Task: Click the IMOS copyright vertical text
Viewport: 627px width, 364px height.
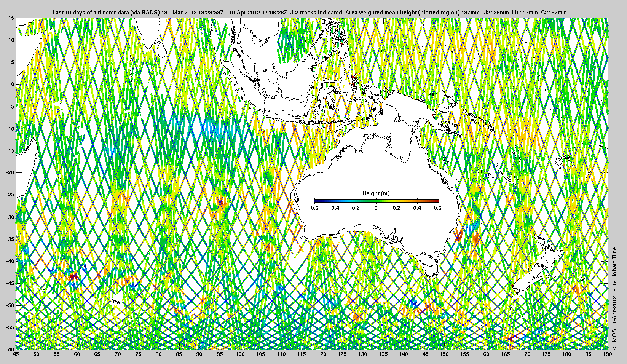Action: pyautogui.click(x=614, y=298)
